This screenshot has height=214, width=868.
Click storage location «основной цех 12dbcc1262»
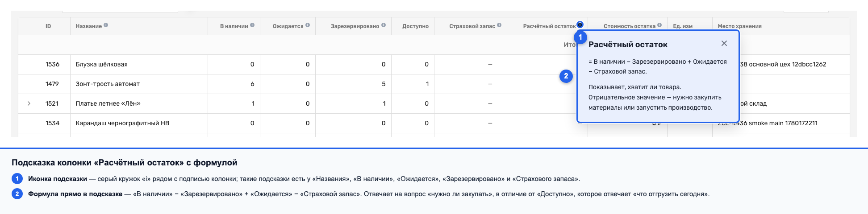pyautogui.click(x=787, y=64)
